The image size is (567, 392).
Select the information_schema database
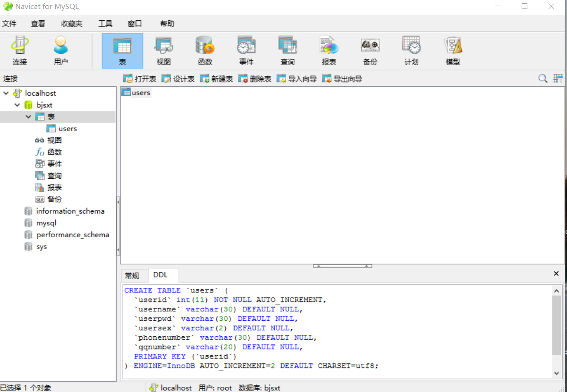click(x=70, y=211)
